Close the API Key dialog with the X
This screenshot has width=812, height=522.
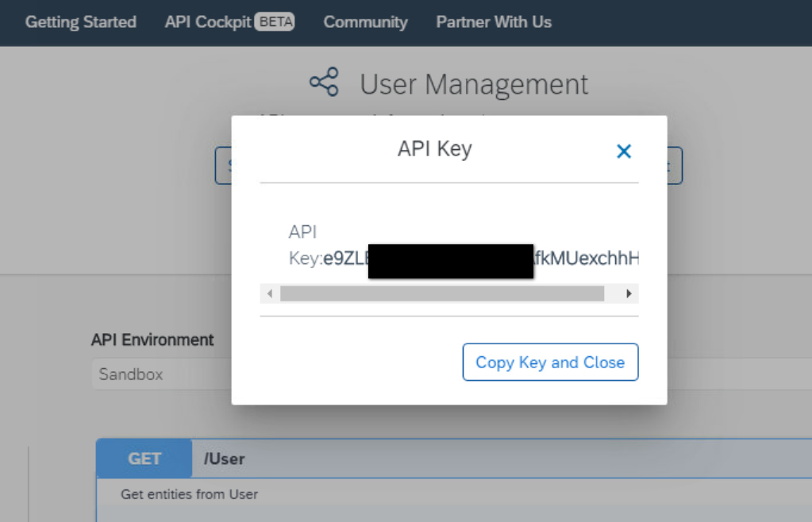click(624, 151)
